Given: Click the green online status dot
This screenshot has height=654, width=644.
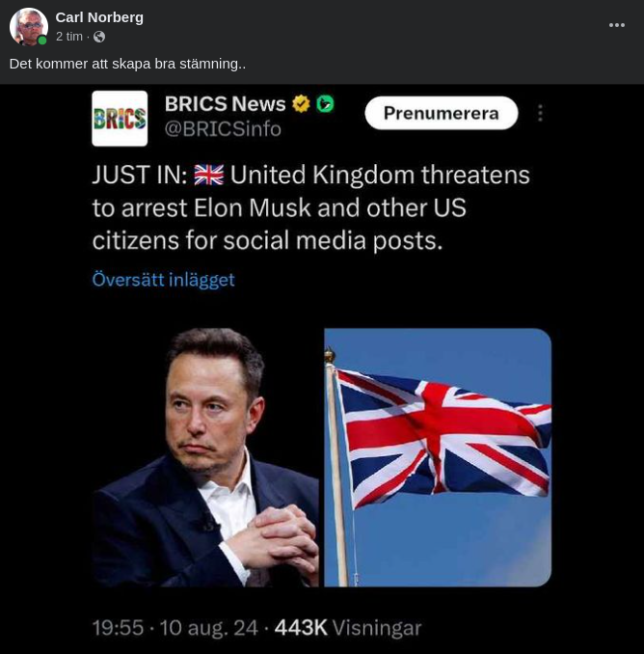Looking at the screenshot, I should [x=42, y=41].
